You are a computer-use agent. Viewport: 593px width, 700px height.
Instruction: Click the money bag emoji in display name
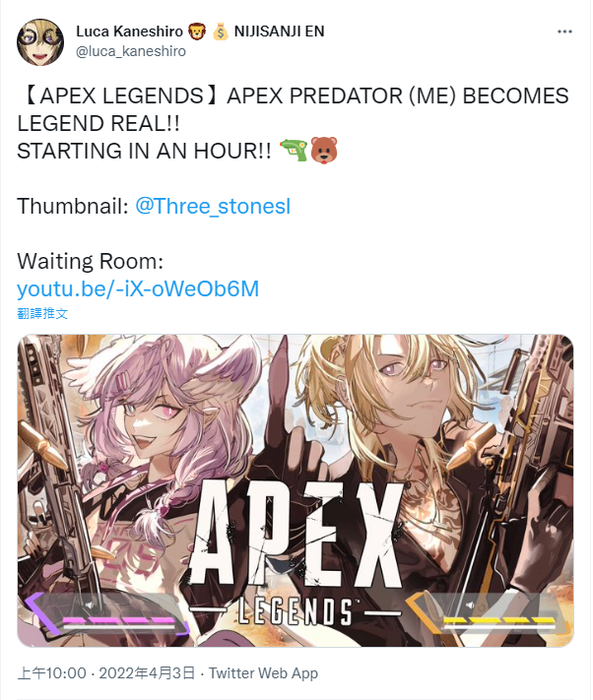(x=221, y=32)
